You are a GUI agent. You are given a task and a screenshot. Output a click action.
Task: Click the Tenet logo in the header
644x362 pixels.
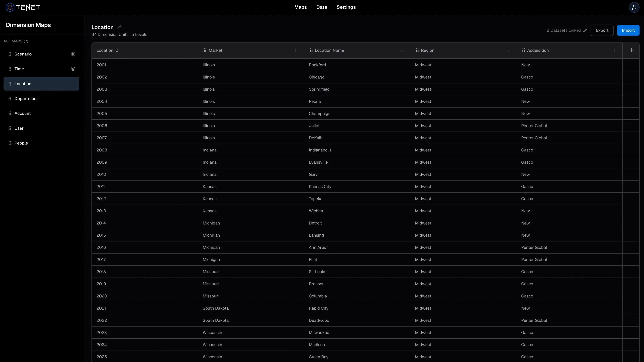point(23,7)
